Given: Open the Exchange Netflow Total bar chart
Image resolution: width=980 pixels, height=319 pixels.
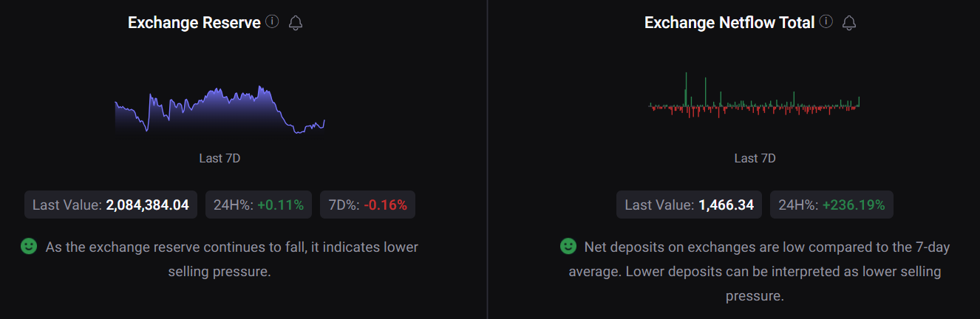Looking at the screenshot, I should 755,95.
